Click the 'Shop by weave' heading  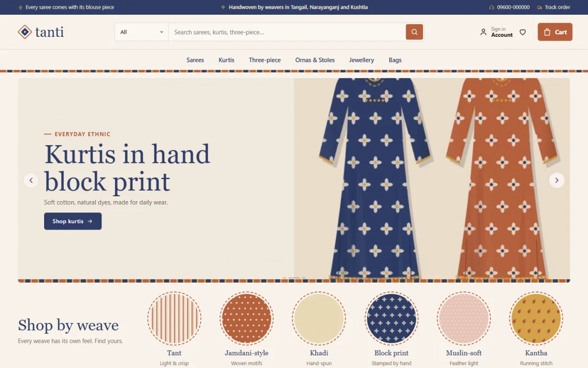68,325
